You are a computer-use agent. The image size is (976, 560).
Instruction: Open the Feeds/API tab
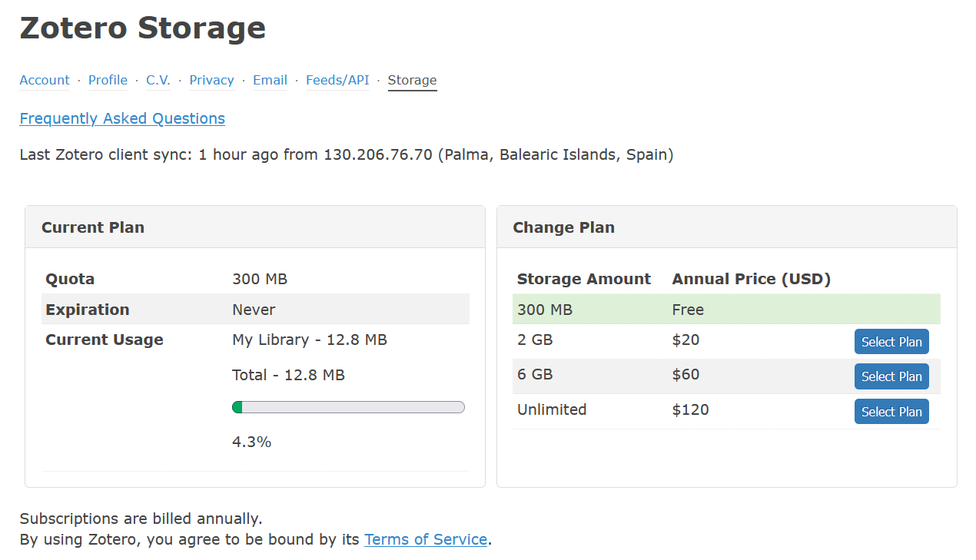(x=337, y=80)
